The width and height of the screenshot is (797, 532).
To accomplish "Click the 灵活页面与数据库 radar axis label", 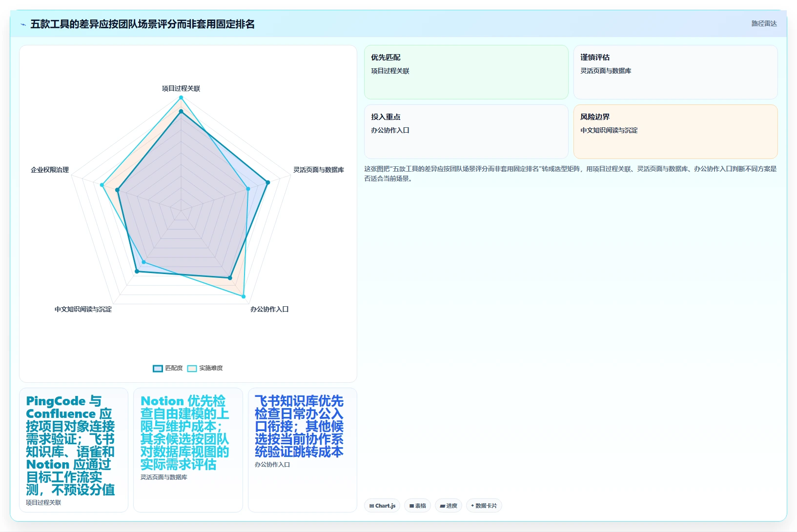I will [319, 170].
